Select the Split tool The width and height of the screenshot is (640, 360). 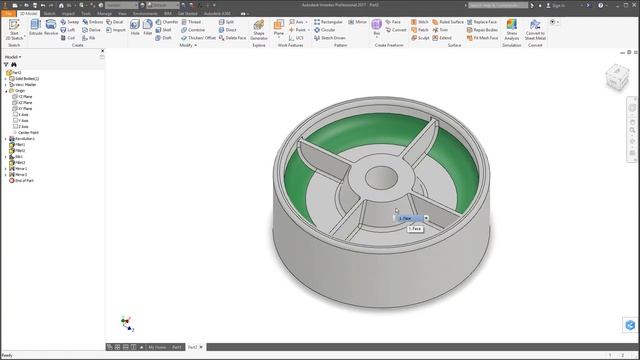pos(227,22)
